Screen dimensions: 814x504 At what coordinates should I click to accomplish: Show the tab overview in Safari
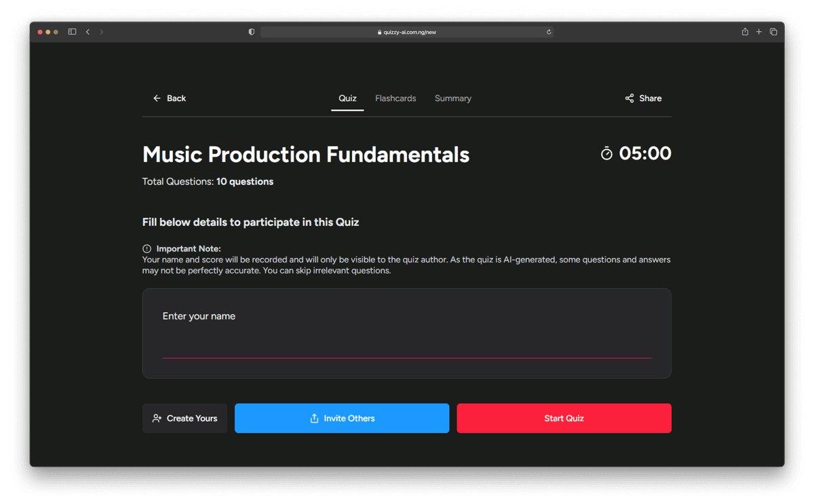pos(773,32)
